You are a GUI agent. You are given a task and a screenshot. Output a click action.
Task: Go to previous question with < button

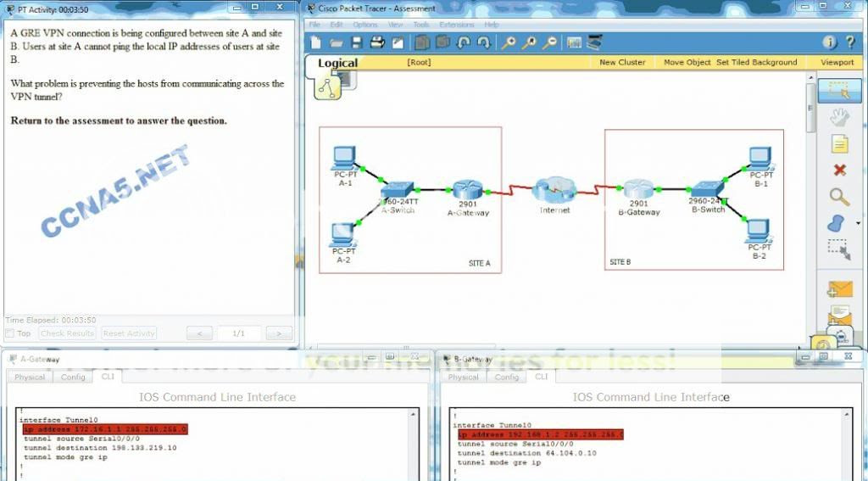[x=200, y=333]
